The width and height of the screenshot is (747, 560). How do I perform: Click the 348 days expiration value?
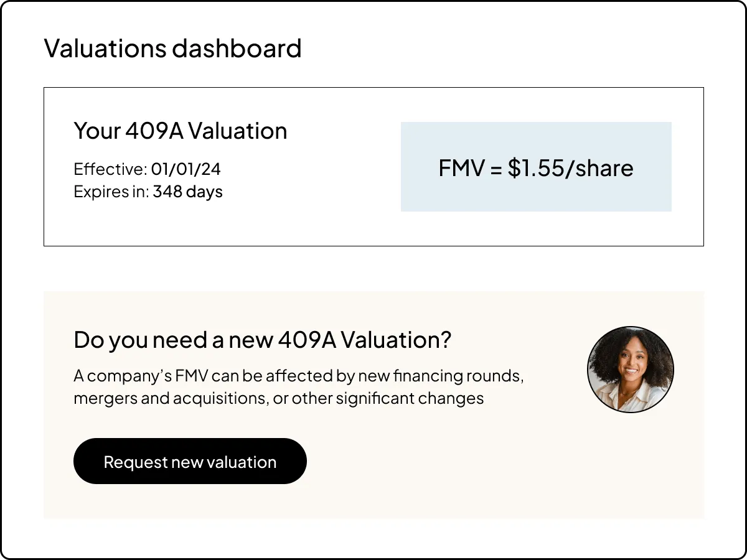188,192
